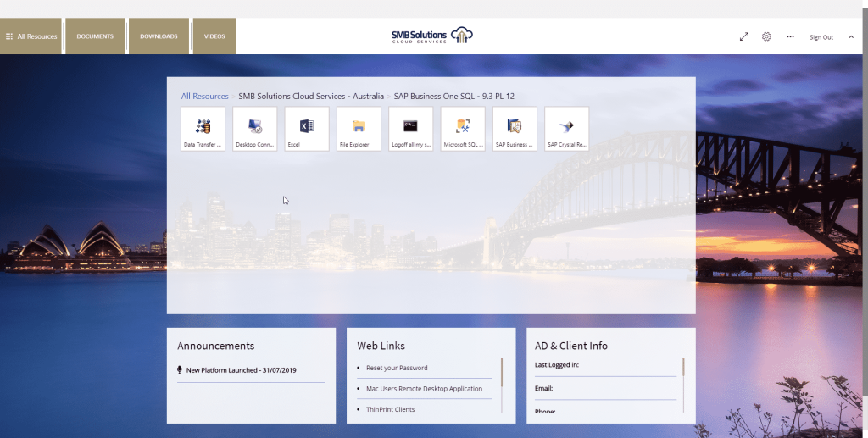Screen dimensions: 868x438
Task: Go to All Resources breadcrumb link
Action: click(205, 97)
